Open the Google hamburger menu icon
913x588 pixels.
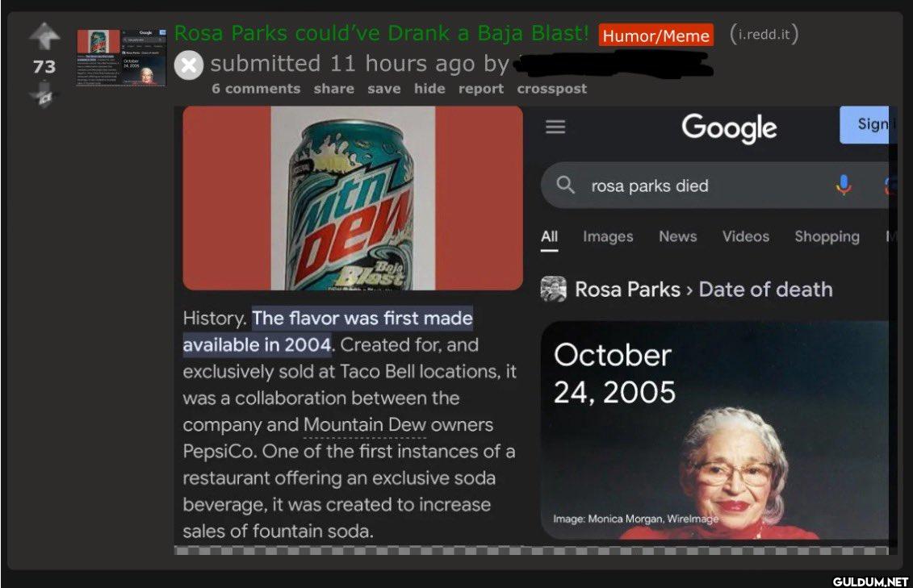(x=555, y=126)
